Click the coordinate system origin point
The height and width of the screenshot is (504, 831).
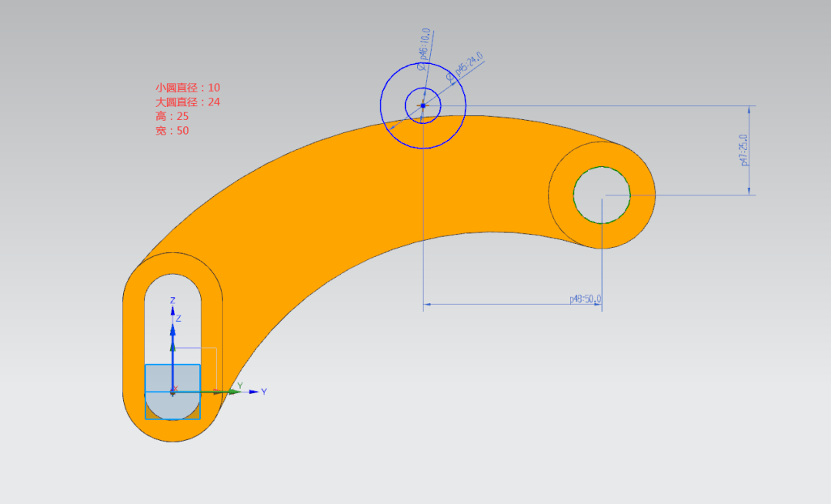[x=172, y=392]
